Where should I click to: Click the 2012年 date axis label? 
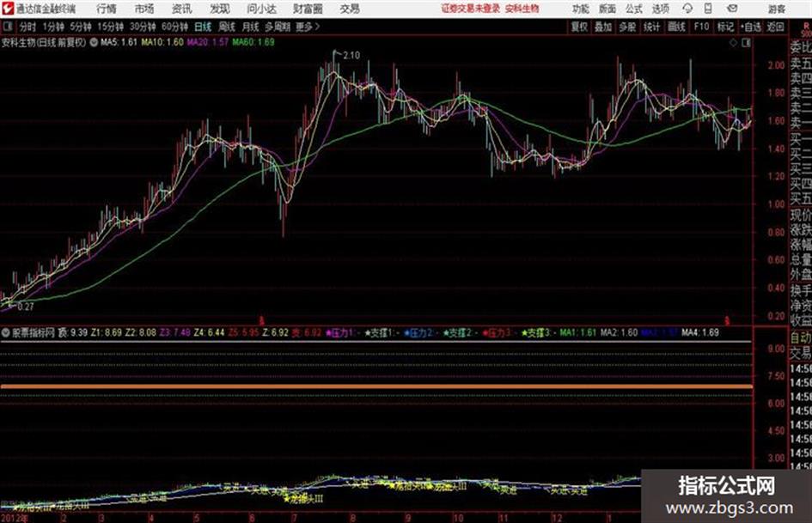15,518
